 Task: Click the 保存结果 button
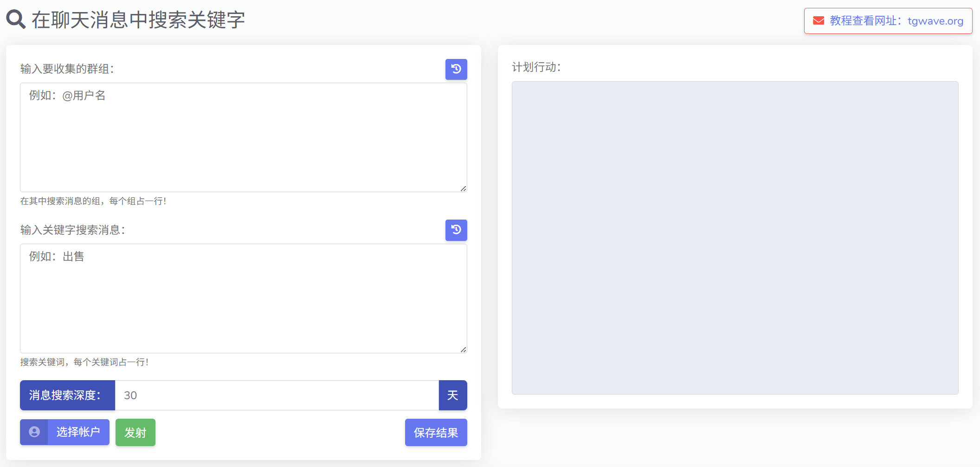436,433
